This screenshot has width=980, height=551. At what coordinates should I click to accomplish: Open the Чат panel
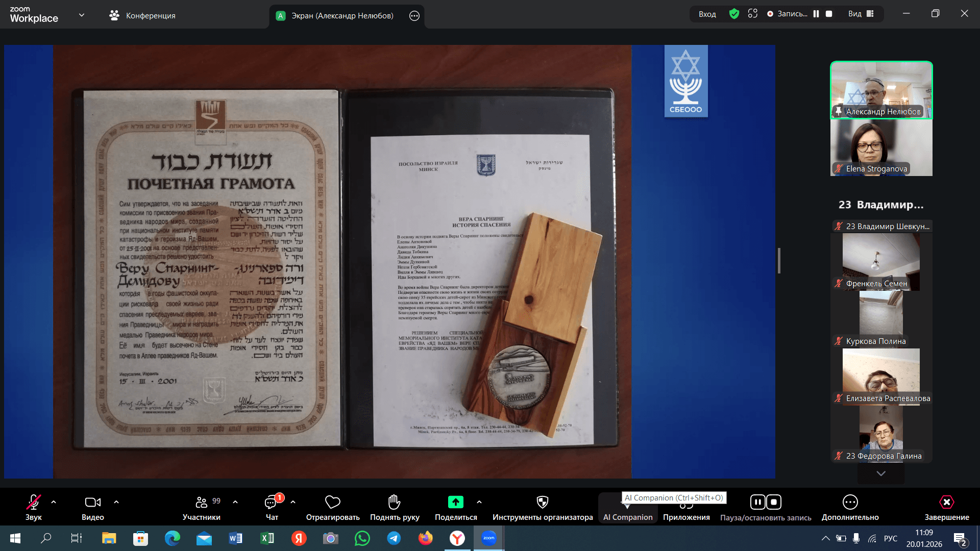pyautogui.click(x=272, y=507)
